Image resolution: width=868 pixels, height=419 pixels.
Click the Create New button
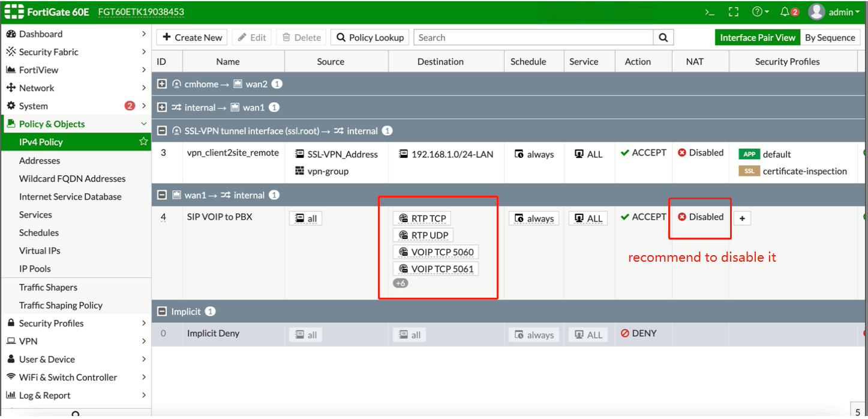coord(193,37)
